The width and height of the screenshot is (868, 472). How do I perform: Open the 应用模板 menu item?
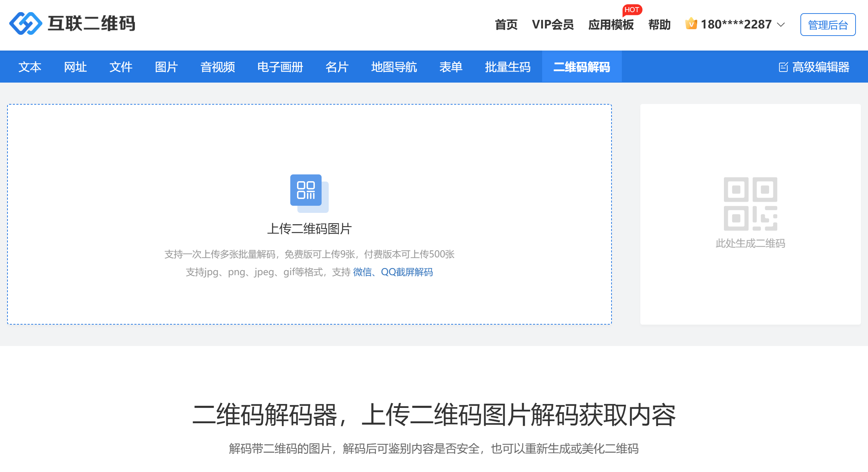tap(611, 24)
